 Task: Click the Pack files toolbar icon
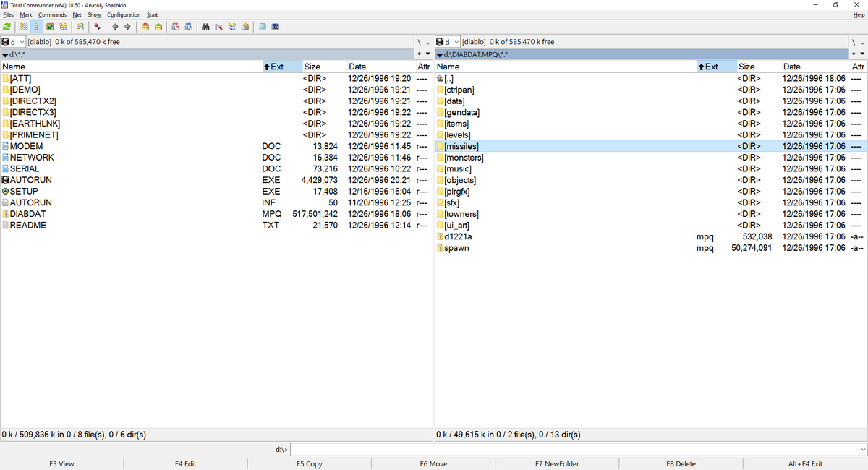145,27
